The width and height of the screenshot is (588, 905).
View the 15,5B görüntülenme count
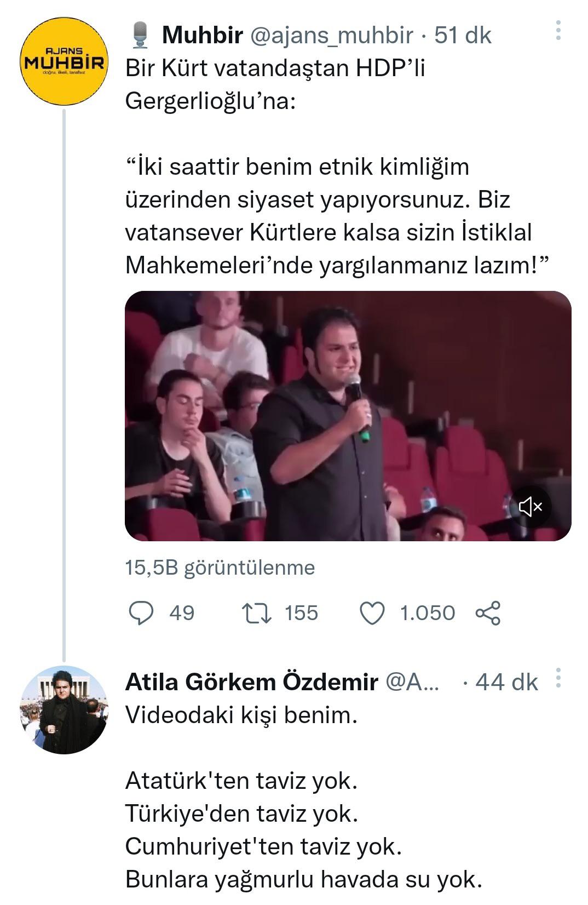coord(220,568)
